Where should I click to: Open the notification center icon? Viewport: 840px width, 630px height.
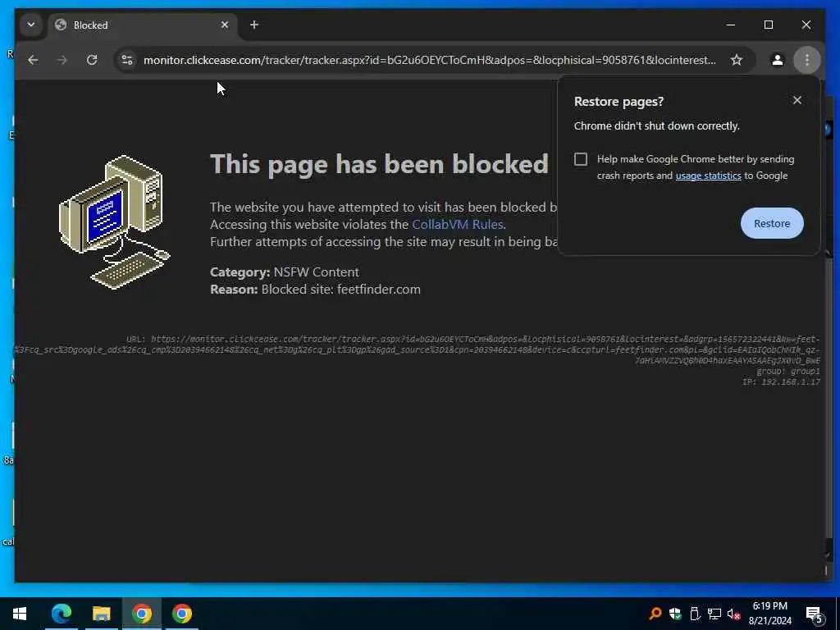pyautogui.click(x=814, y=614)
